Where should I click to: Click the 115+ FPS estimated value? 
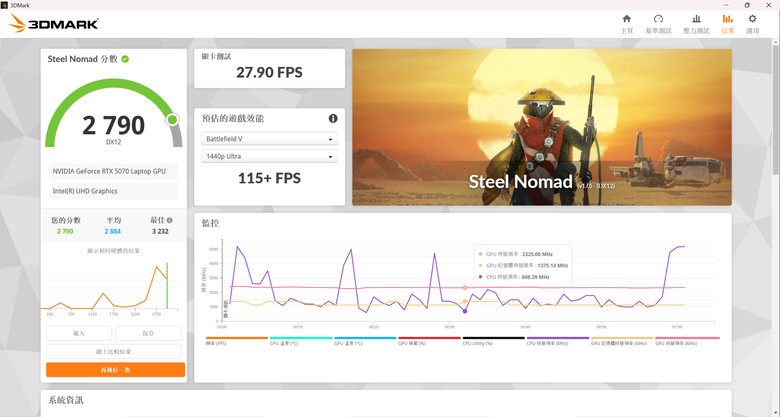pos(269,178)
